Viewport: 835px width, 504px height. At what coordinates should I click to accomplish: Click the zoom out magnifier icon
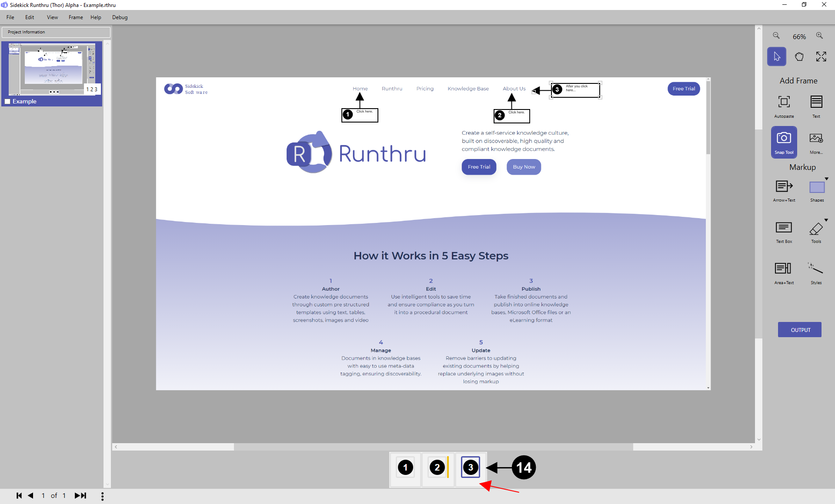point(776,36)
